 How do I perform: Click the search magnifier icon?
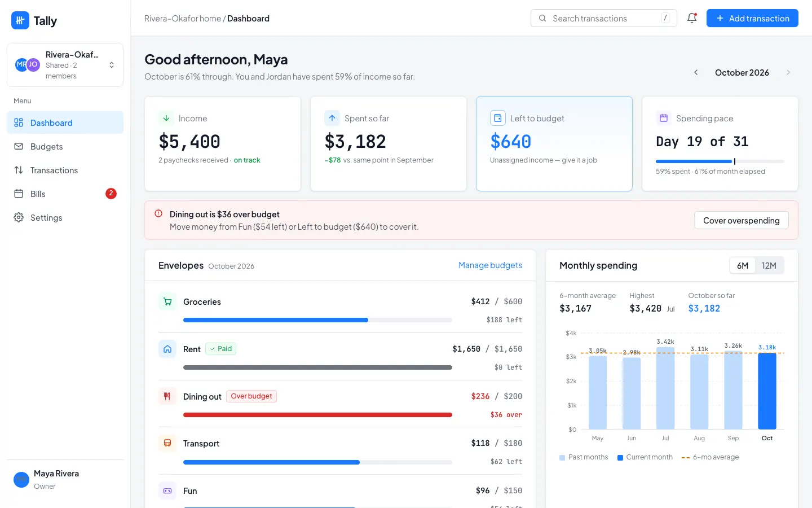point(542,18)
